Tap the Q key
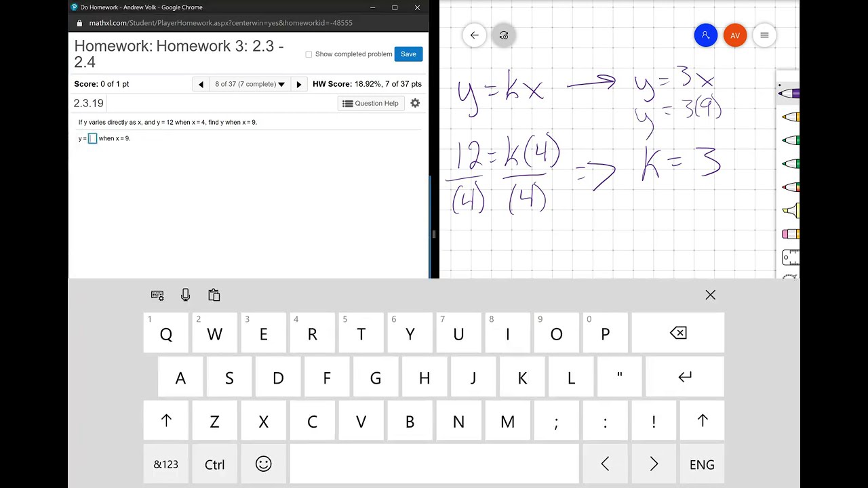The image size is (868, 488). (x=166, y=333)
